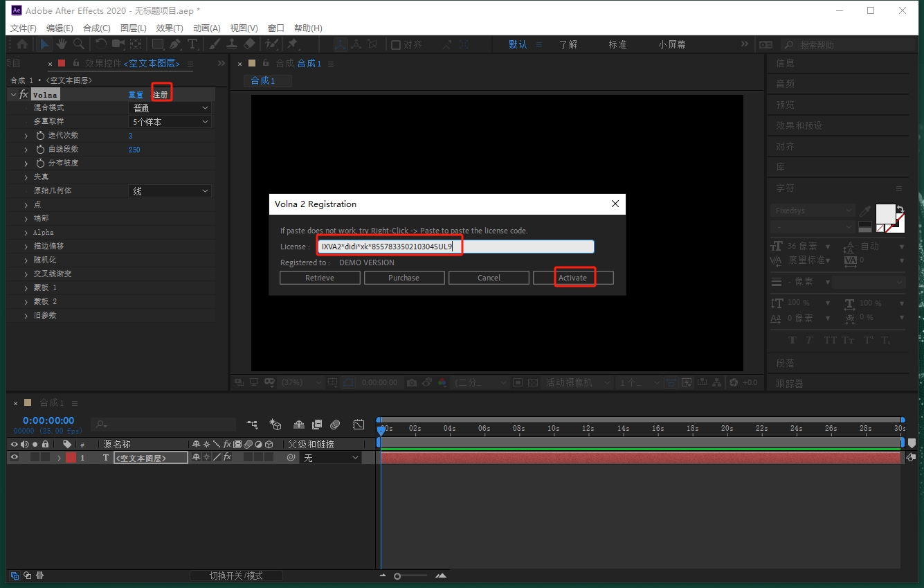The height and width of the screenshot is (588, 924).
Task: Open the 文件(F) menu
Action: click(x=24, y=28)
